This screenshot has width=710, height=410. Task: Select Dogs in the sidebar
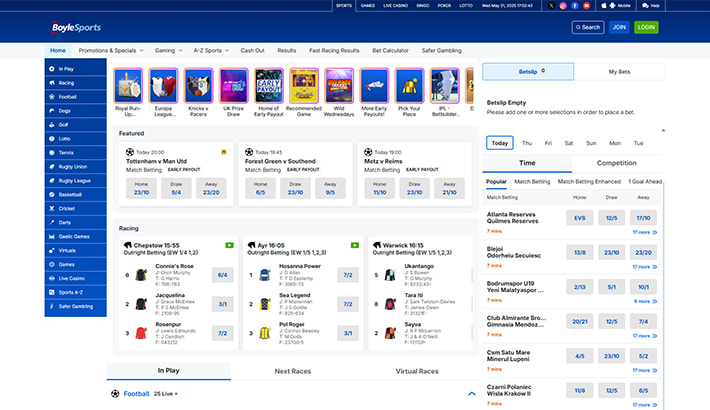tap(76, 111)
